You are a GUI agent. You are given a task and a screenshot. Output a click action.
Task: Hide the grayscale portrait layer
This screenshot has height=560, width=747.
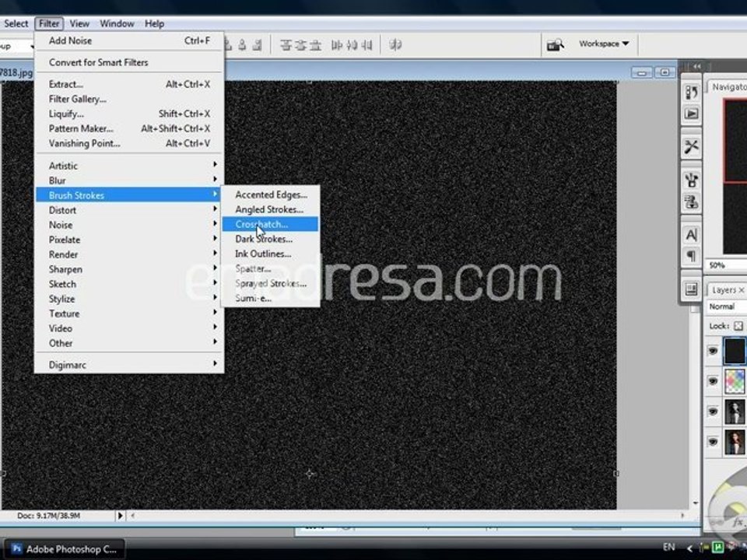click(713, 411)
